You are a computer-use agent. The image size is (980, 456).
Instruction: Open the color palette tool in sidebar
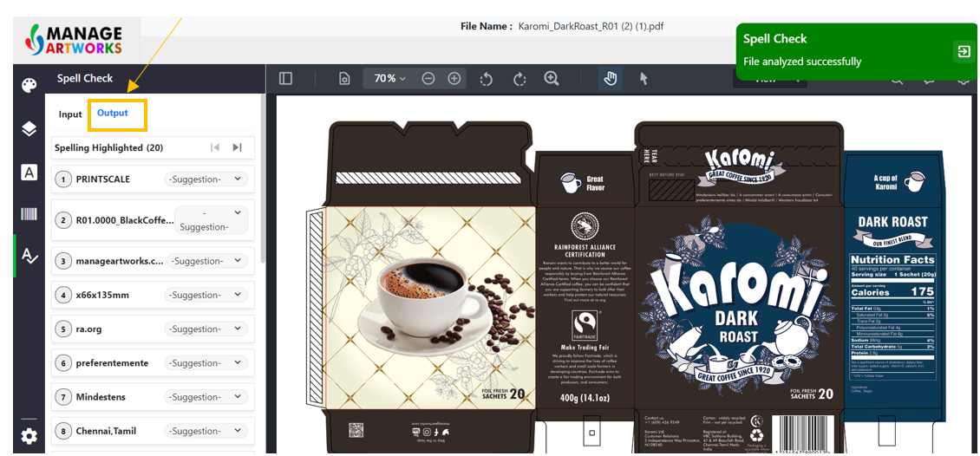(x=29, y=85)
